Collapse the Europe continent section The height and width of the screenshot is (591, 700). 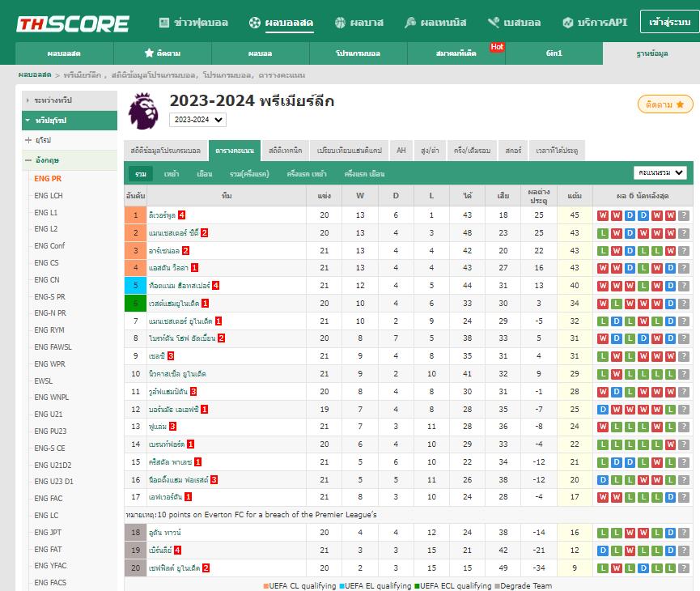[70, 120]
